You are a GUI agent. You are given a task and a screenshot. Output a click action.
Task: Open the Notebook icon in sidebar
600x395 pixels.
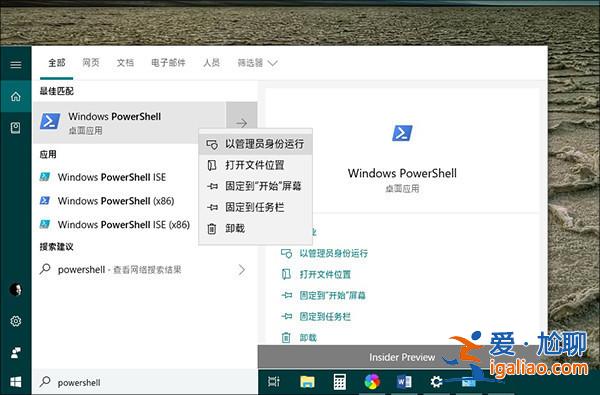tap(16, 127)
